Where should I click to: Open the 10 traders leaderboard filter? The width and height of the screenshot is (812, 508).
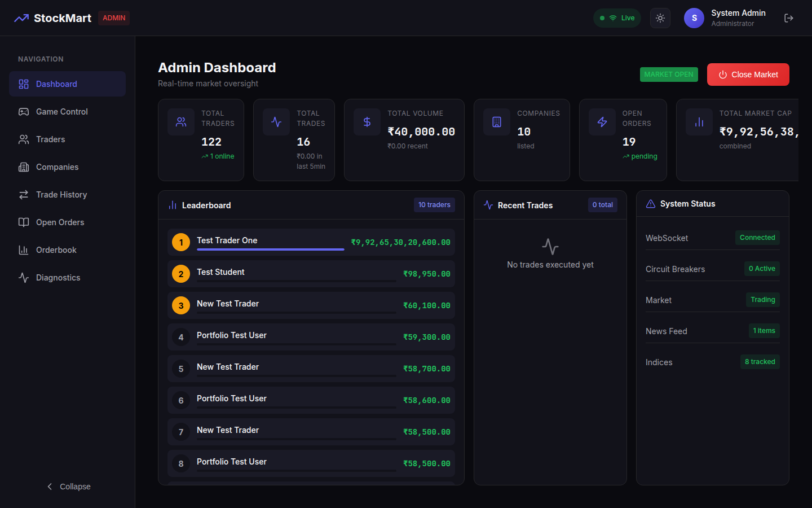pos(434,204)
